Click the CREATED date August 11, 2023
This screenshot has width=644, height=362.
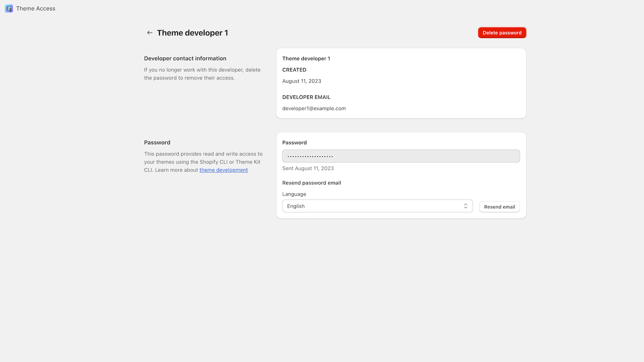pyautogui.click(x=301, y=81)
